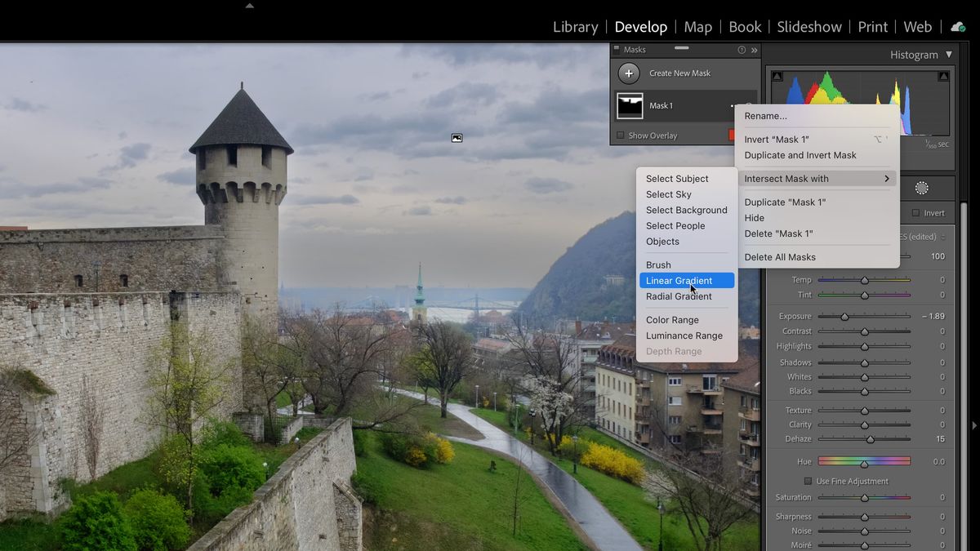
Task: Enable the Show Overlay checkbox
Action: click(x=622, y=136)
